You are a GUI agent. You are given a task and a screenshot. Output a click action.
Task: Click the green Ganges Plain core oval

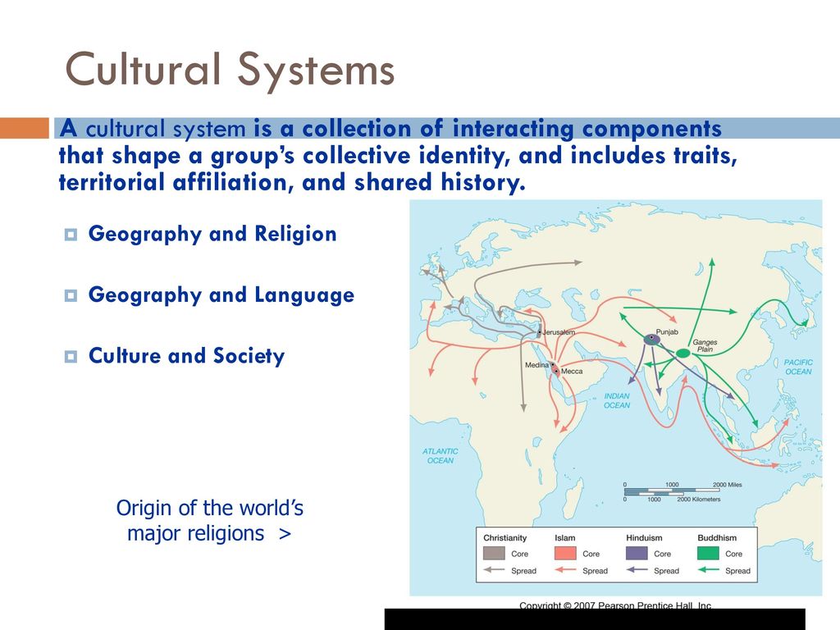682,353
